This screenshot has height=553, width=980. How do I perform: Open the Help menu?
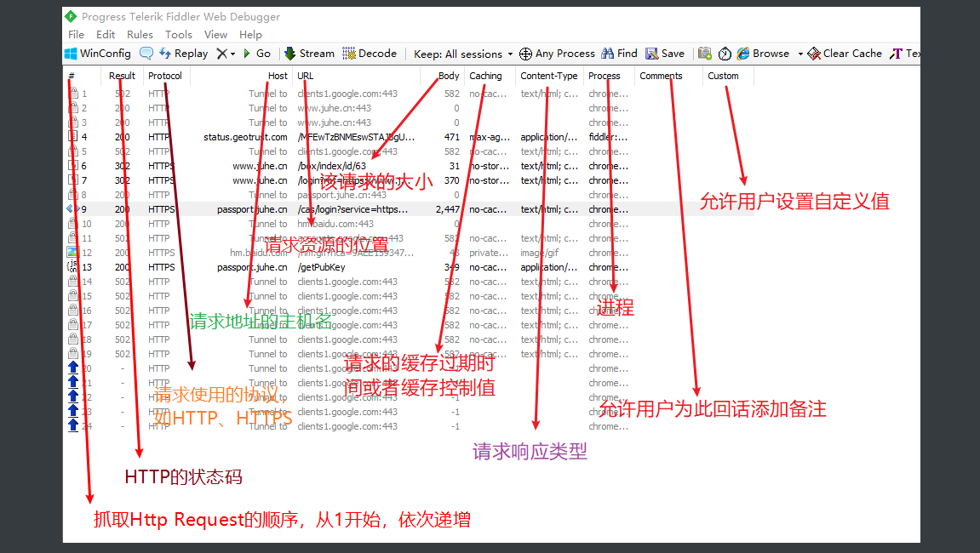(x=250, y=35)
